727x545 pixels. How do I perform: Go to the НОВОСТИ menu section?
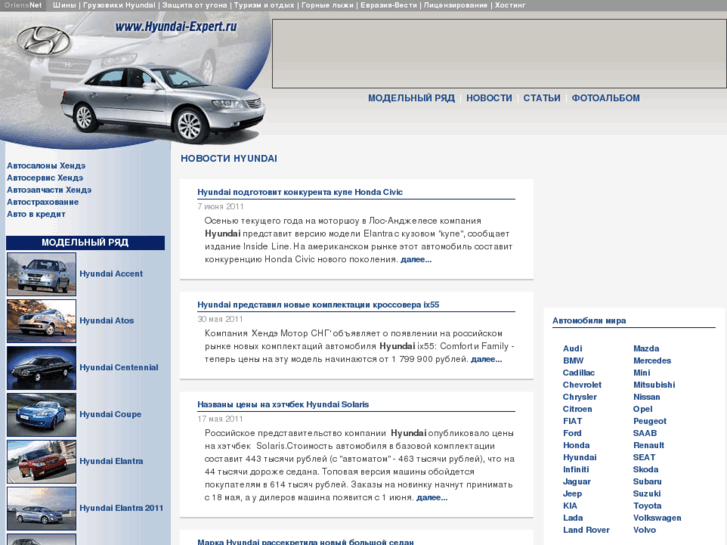489,98
